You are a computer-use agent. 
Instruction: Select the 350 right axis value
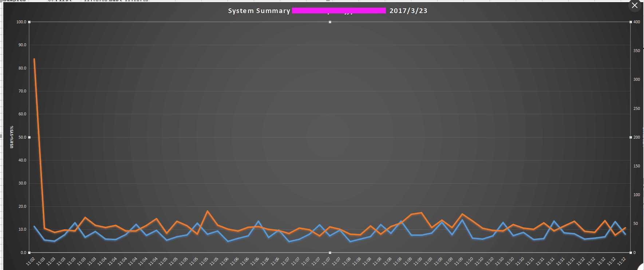click(637, 51)
